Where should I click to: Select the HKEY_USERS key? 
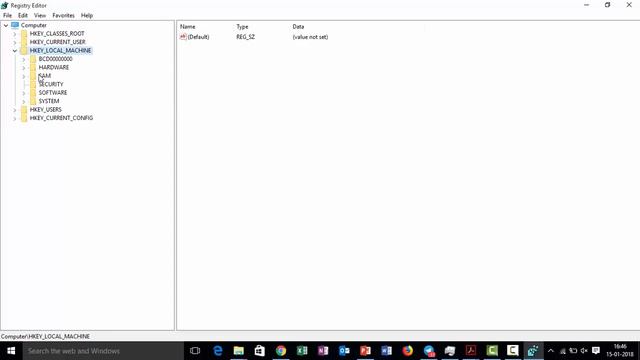[x=45, y=109]
